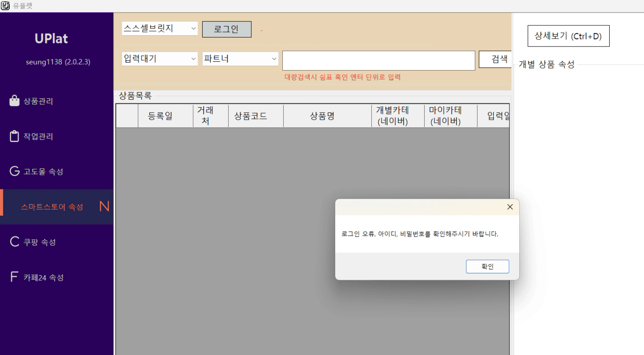Expand the 입력대기 status dropdown

click(159, 59)
